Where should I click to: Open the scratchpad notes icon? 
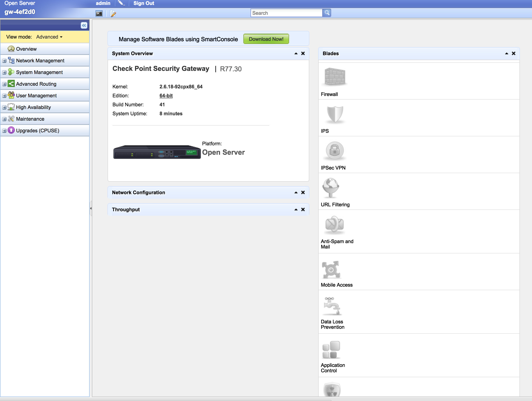[x=113, y=13]
